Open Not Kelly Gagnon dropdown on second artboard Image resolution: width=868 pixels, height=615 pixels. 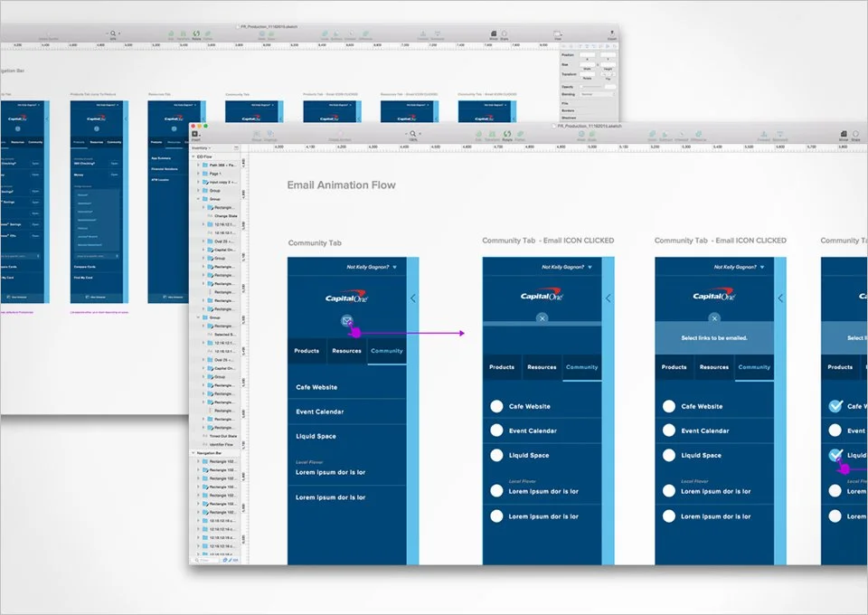(x=566, y=267)
